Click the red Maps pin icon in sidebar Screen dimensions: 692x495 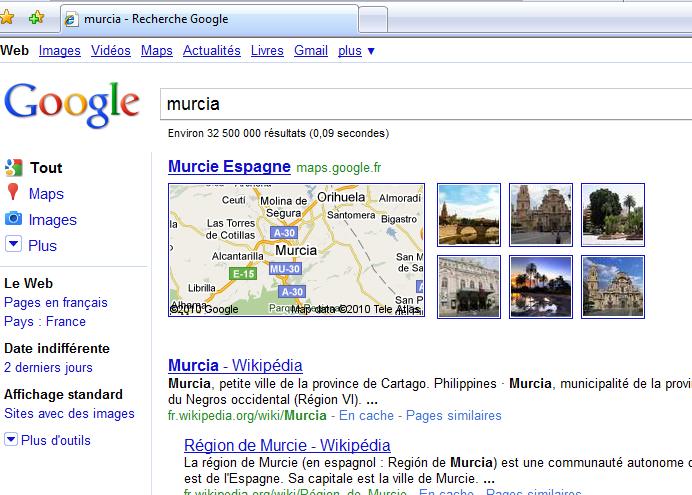[x=13, y=194]
